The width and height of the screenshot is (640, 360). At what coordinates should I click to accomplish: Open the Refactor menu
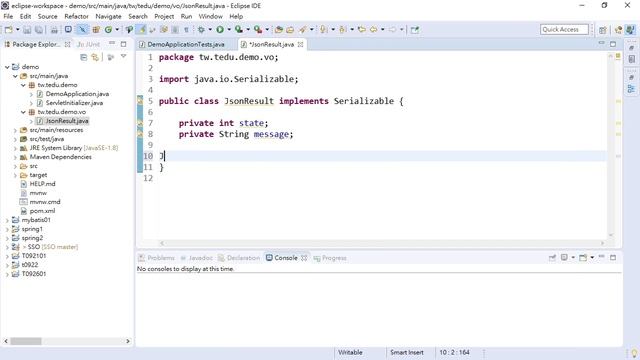pyautogui.click(x=76, y=16)
